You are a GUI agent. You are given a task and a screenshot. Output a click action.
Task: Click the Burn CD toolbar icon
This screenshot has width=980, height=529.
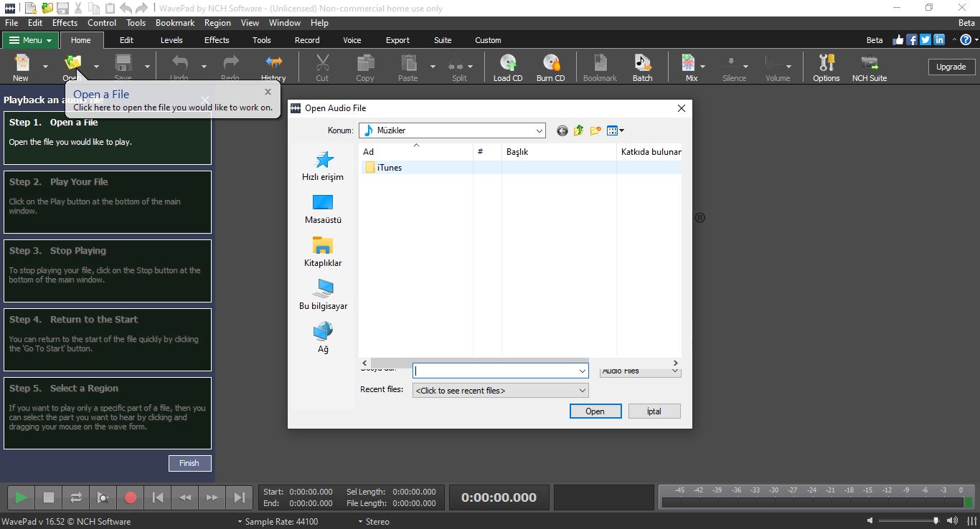[550, 67]
